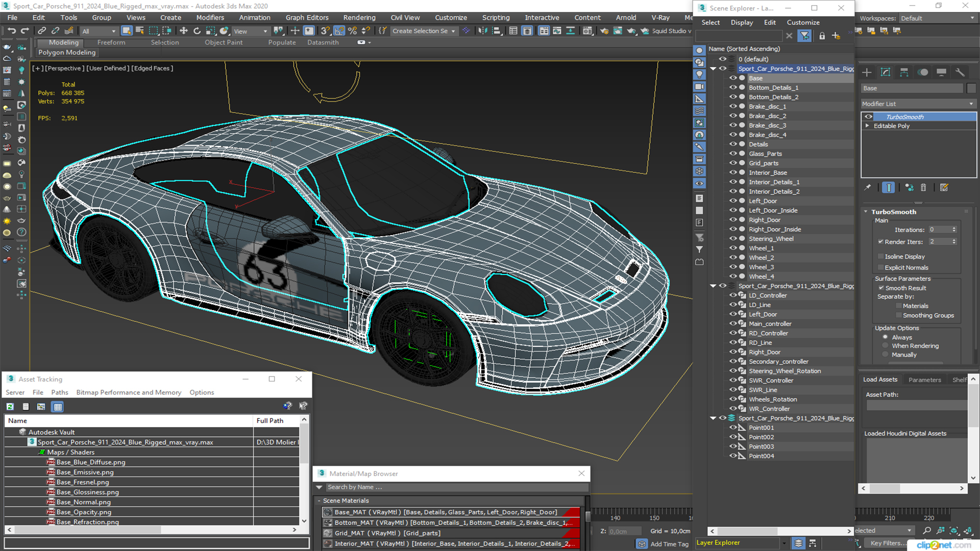Open the Modify tab in Command Panel
This screenshot has width=980, height=551.
(x=886, y=72)
